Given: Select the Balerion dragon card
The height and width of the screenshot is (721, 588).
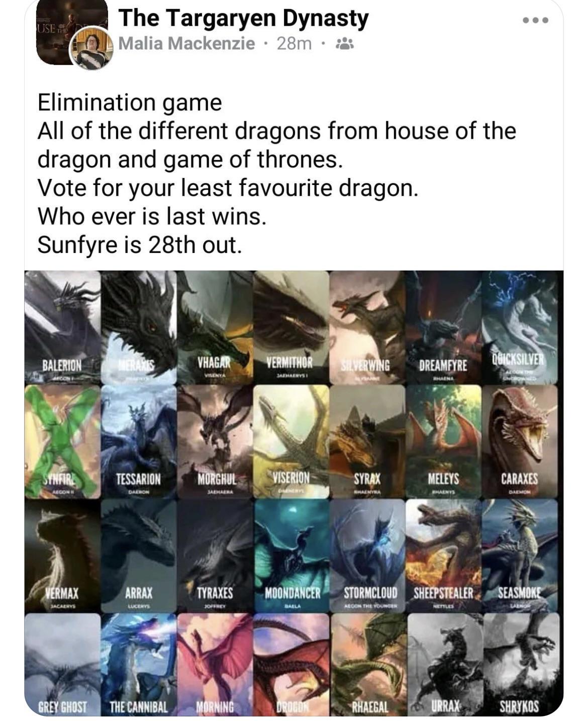Looking at the screenshot, I should 62,328.
